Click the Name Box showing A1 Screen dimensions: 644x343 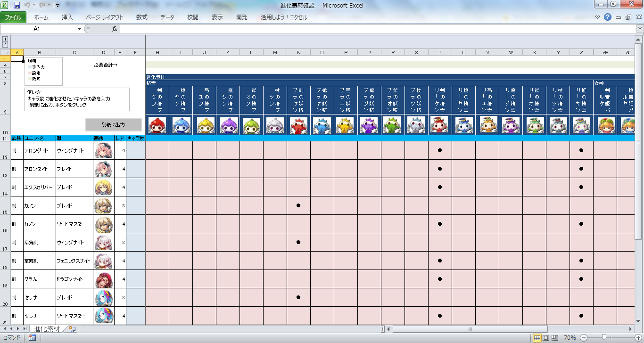pos(38,29)
